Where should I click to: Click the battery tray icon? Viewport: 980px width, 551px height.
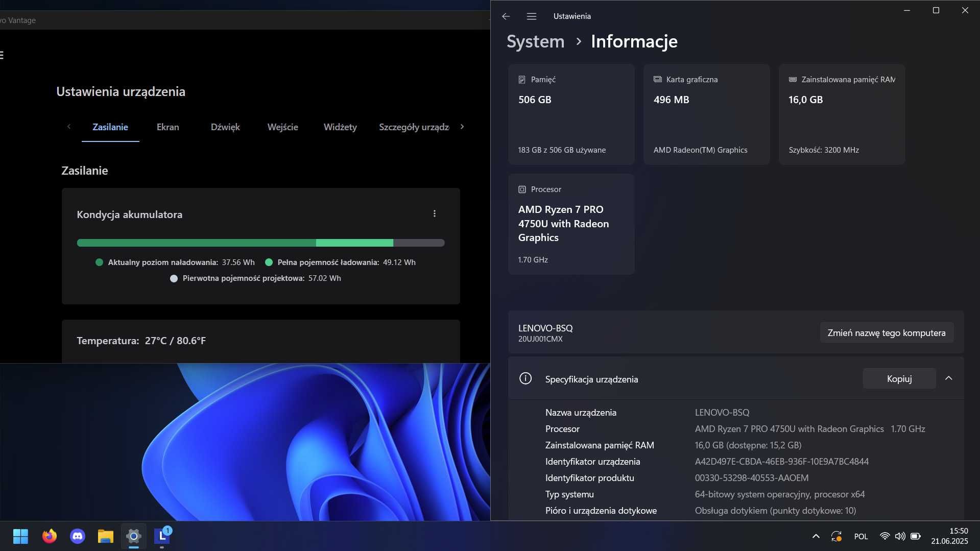916,536
